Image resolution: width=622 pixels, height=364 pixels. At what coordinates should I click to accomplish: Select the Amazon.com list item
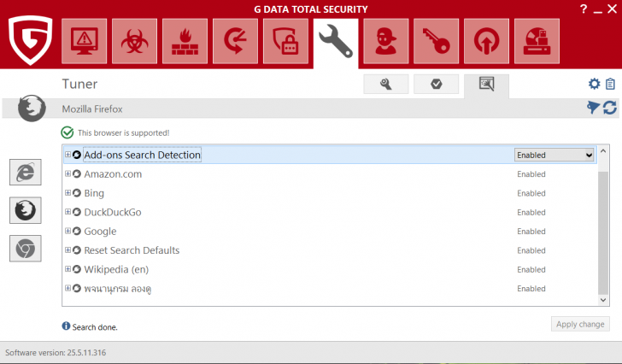coord(113,174)
